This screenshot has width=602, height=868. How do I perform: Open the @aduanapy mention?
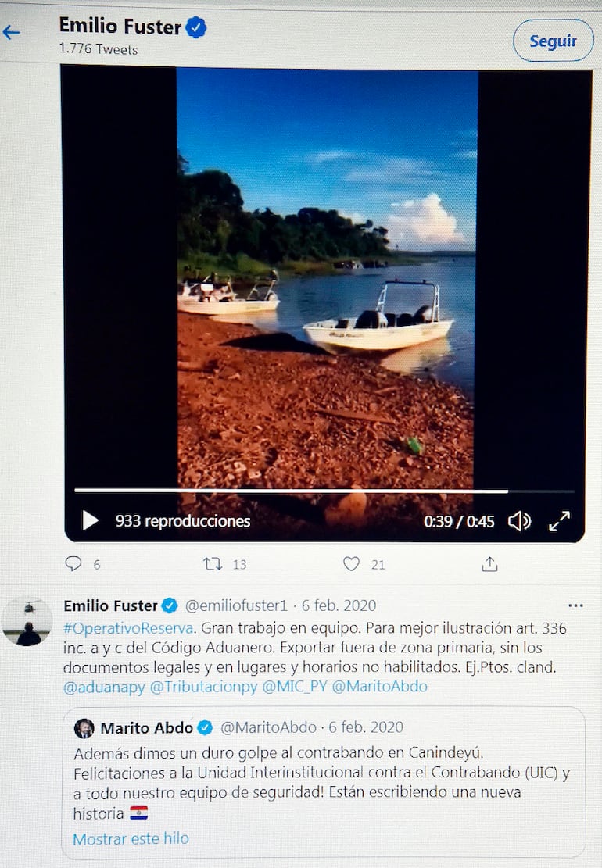103,687
